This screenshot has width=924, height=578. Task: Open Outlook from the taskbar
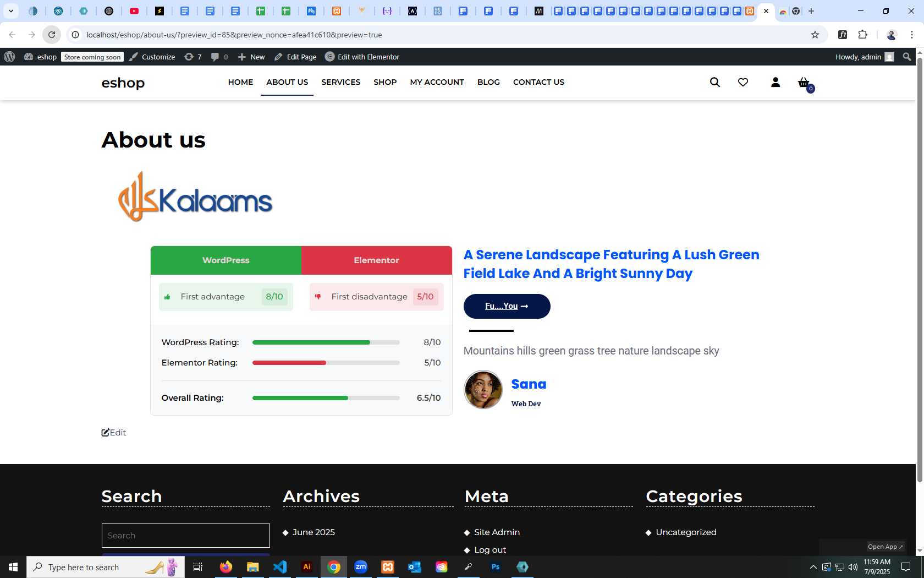tap(415, 567)
